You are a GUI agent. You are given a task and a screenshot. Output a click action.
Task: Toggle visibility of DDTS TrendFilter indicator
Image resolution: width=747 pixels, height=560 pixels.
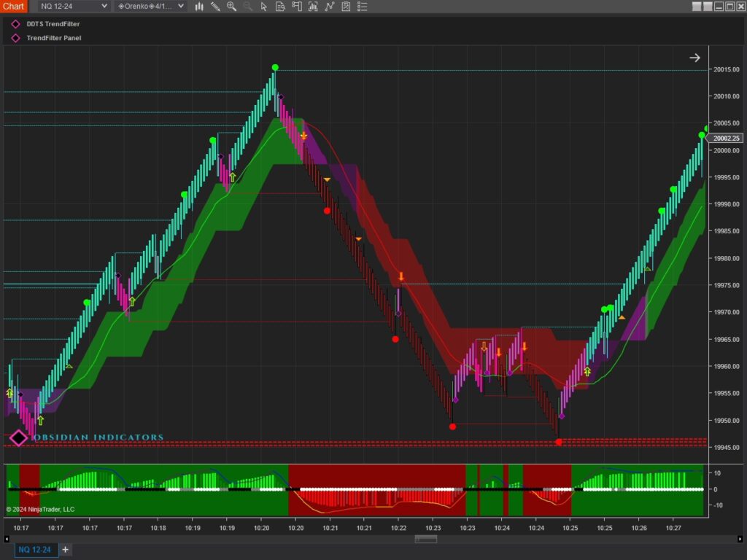[x=15, y=23]
